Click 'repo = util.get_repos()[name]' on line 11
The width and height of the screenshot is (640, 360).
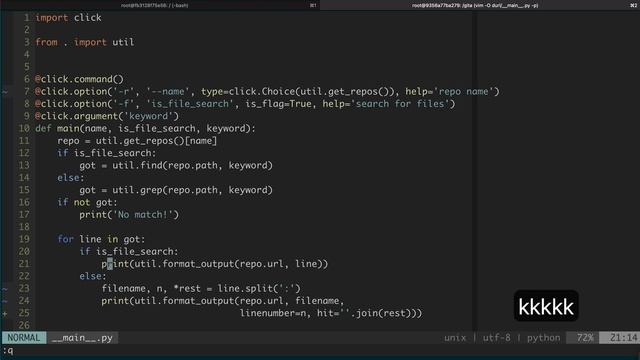coord(137,141)
